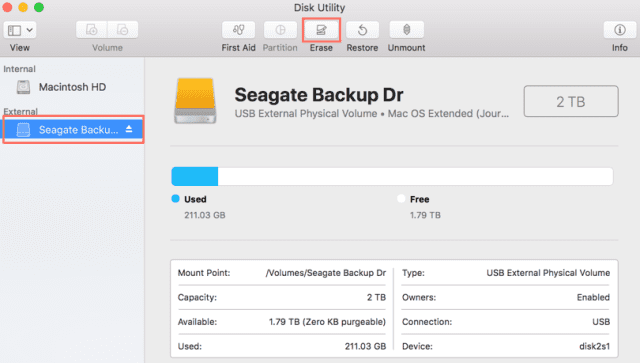The height and width of the screenshot is (363, 640).
Task: Click the Partition toolbar icon
Action: tap(280, 30)
